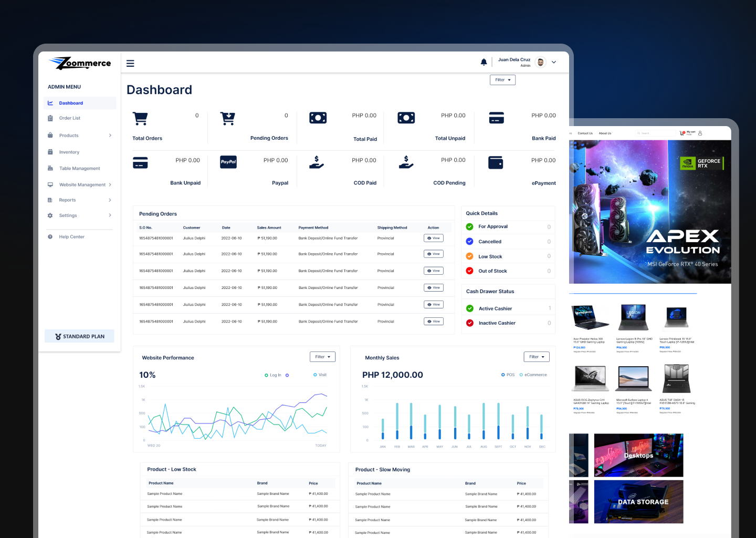Viewport: 756px width, 538px height.
Task: Click the Payment Method column header
Action: [x=313, y=228]
